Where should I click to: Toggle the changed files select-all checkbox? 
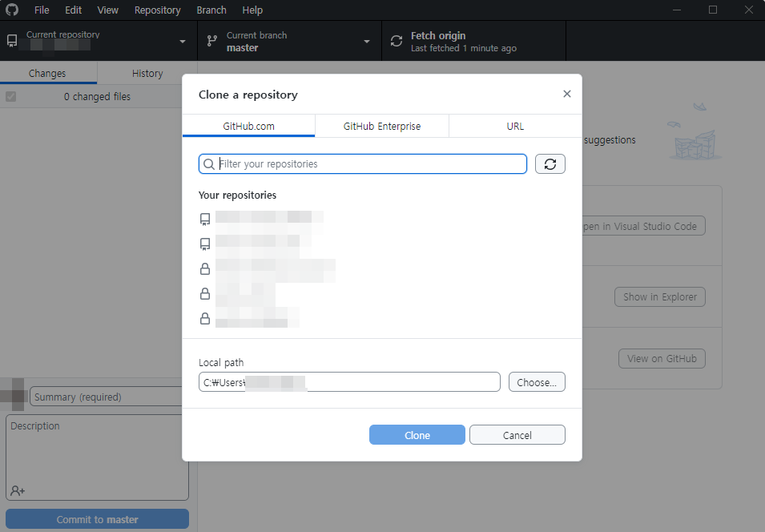click(10, 97)
